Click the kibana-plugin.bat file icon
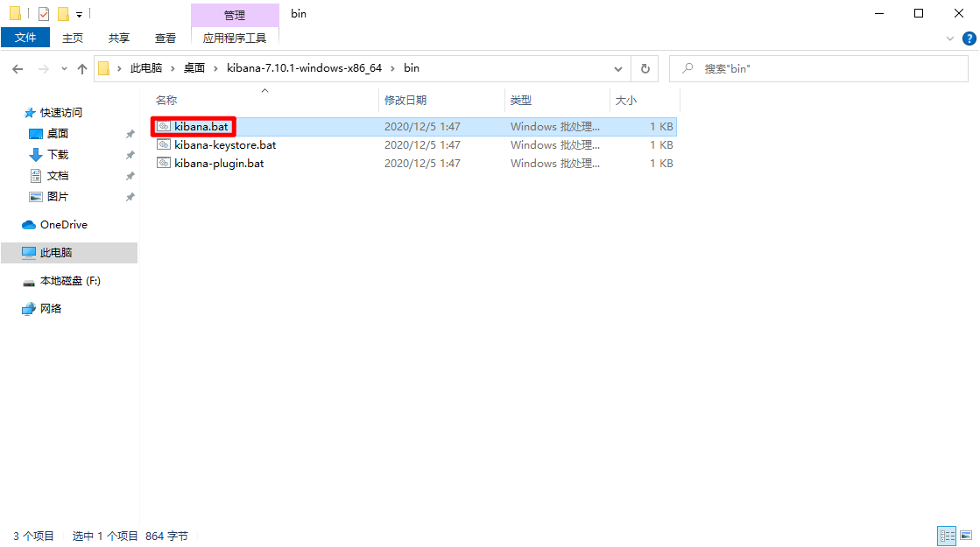The image size is (980, 547). tap(163, 163)
